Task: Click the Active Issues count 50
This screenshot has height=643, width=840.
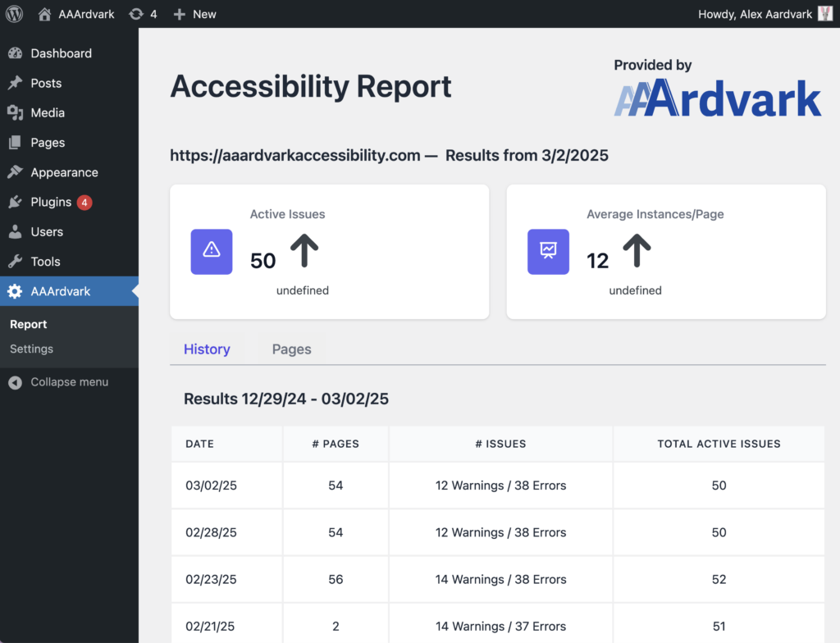Action: (x=263, y=261)
